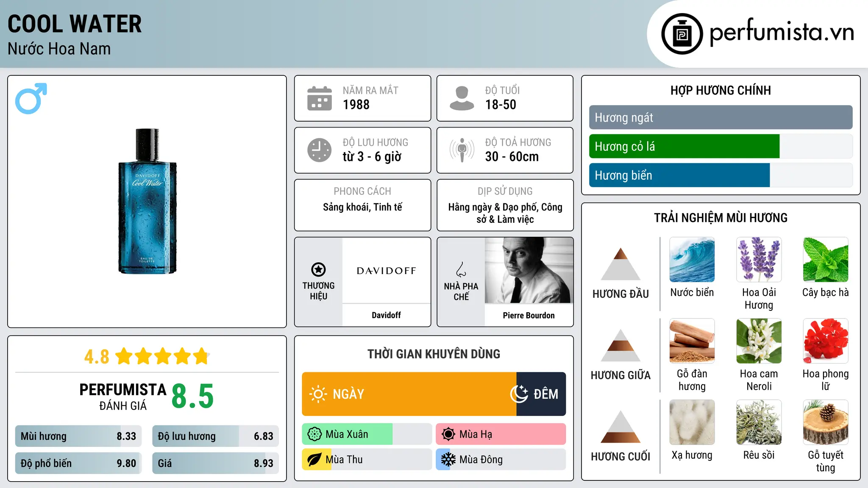Open the Cool Water bottle image
Viewport: 868px width, 488px height.
pos(147,201)
